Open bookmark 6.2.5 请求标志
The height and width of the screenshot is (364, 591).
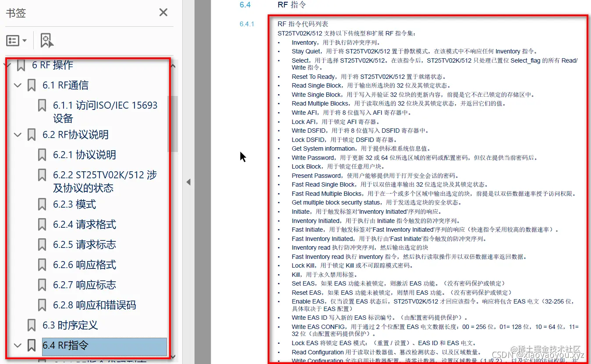[x=85, y=245]
